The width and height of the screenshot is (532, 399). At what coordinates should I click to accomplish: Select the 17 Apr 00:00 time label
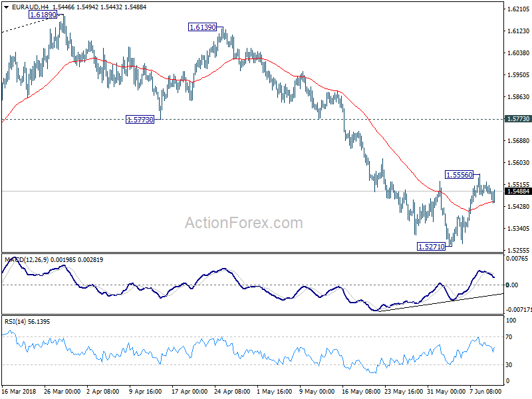coord(190,391)
